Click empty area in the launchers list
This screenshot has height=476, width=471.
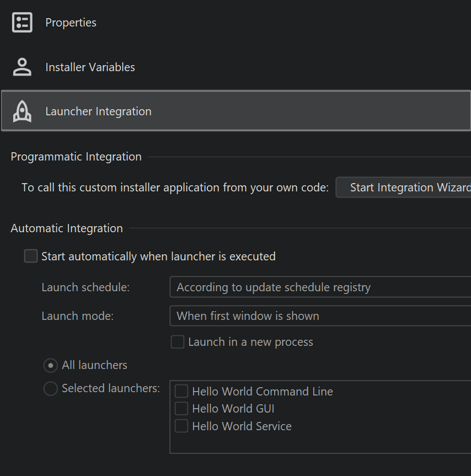[x=320, y=443]
